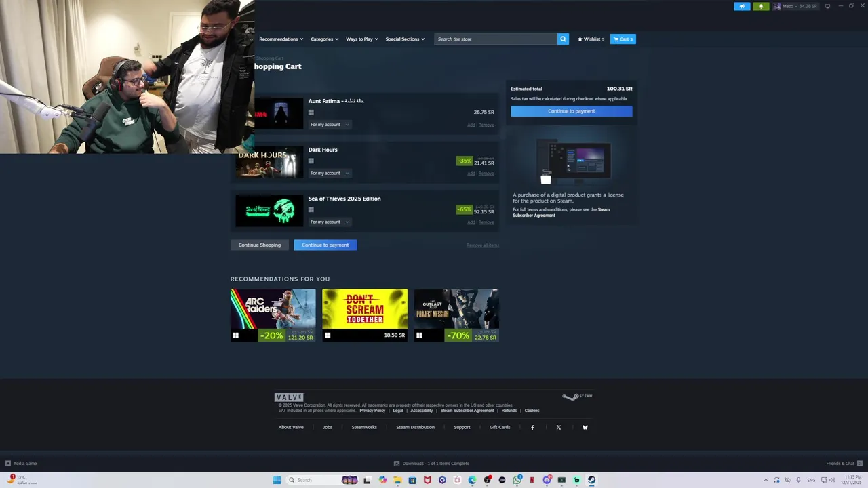Open Steam X (Twitter) icon in footer
Image resolution: width=868 pixels, height=488 pixels.
point(559,428)
